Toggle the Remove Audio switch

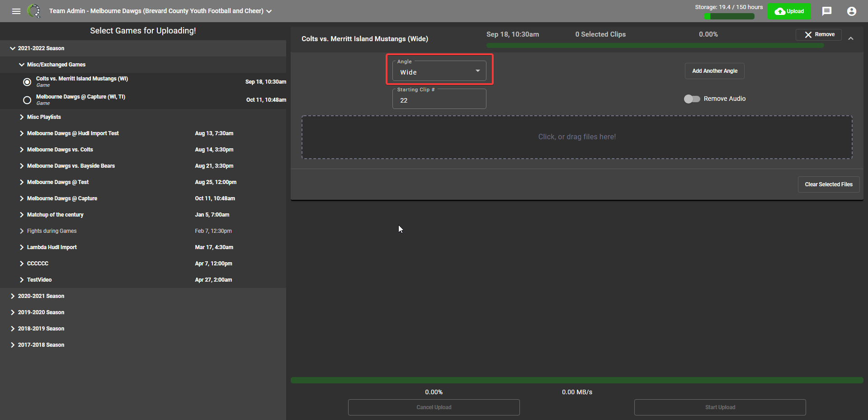pyautogui.click(x=692, y=99)
